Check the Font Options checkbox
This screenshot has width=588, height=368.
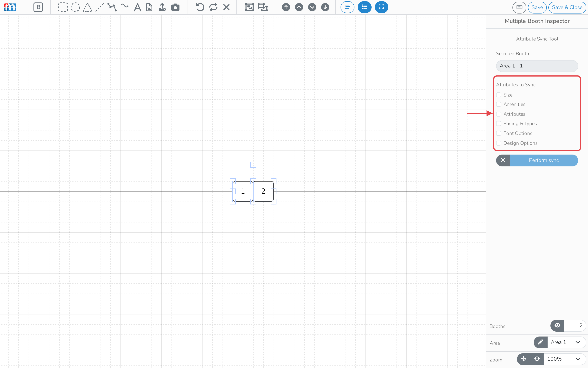[x=499, y=133]
